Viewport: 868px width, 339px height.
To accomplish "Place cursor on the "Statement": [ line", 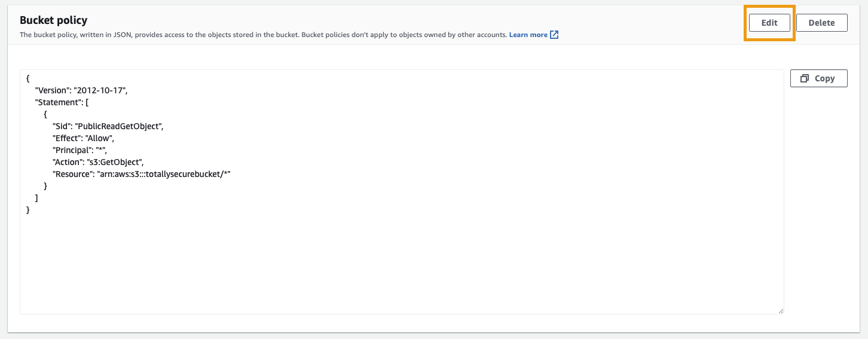I will pos(62,102).
